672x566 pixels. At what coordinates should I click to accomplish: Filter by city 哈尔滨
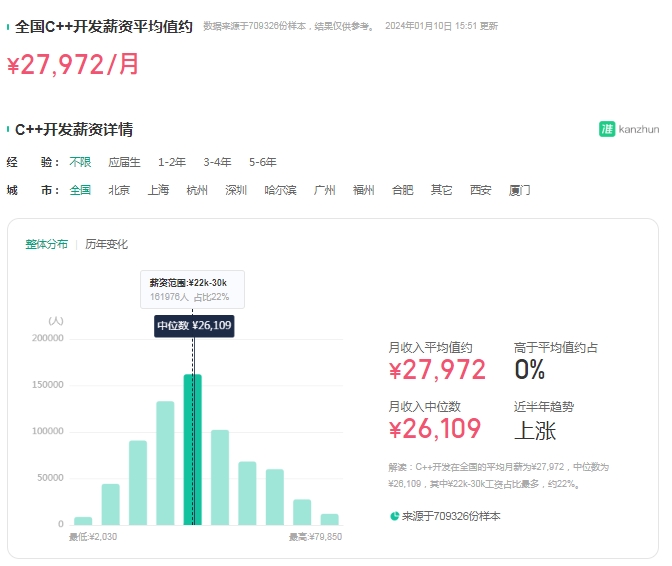280,190
